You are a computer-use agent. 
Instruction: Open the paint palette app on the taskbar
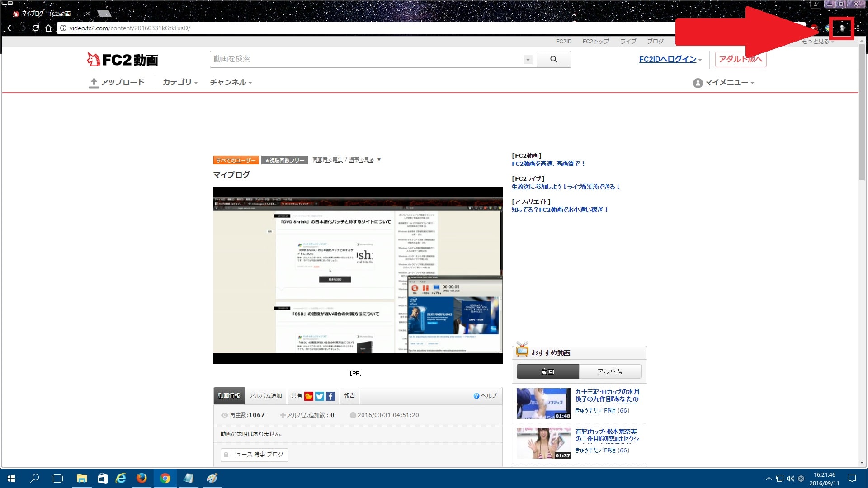click(212, 479)
